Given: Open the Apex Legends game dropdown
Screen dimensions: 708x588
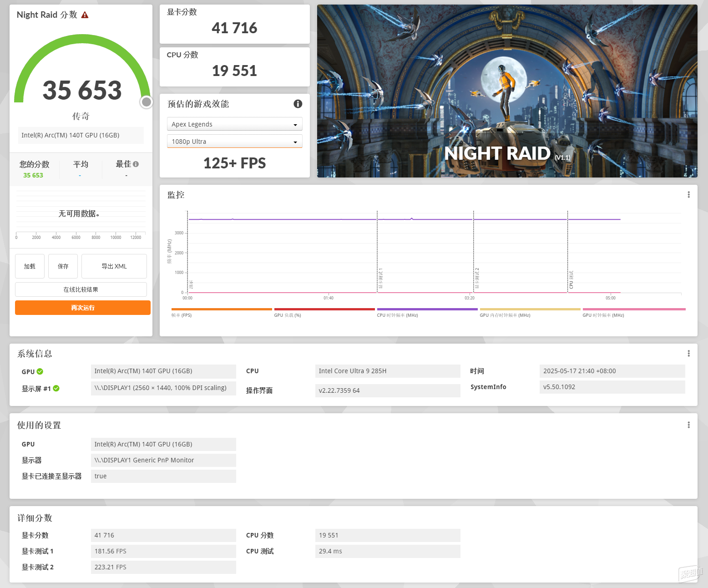Looking at the screenshot, I should click(x=235, y=124).
